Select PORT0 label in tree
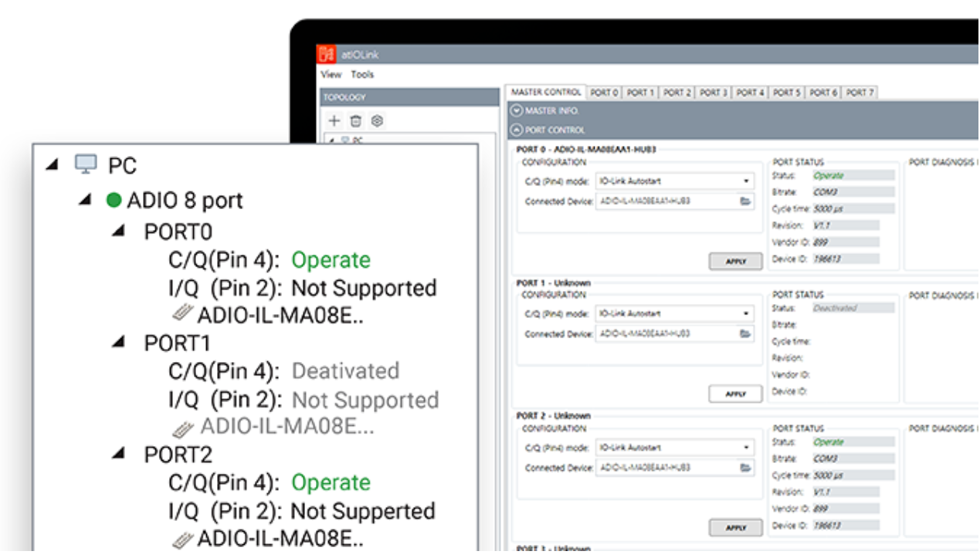The height and width of the screenshot is (558, 980). click(178, 232)
